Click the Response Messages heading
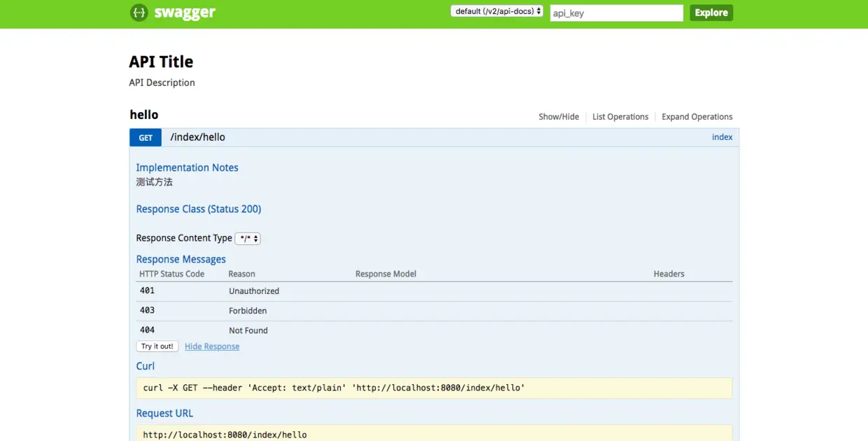Viewport: 868px width, 441px height. click(x=181, y=260)
